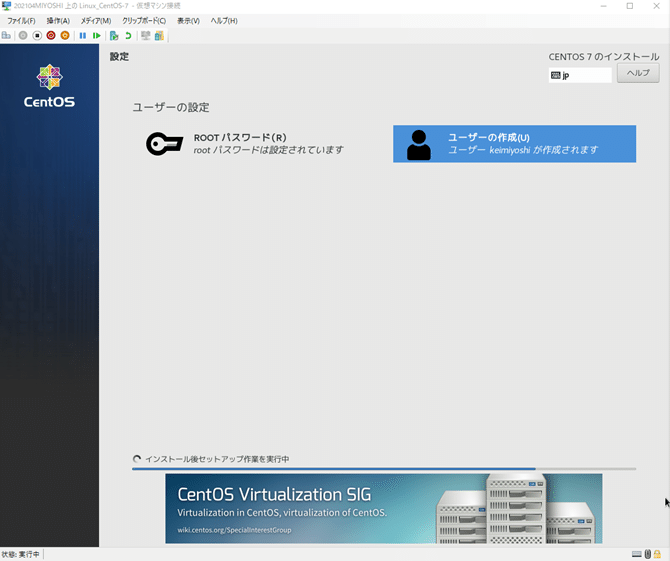Save VM state with the orange icon

pos(65,35)
